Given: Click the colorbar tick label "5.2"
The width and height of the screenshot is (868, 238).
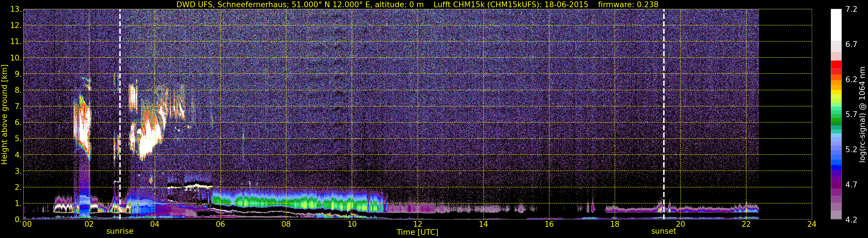Looking at the screenshot, I should [851, 150].
